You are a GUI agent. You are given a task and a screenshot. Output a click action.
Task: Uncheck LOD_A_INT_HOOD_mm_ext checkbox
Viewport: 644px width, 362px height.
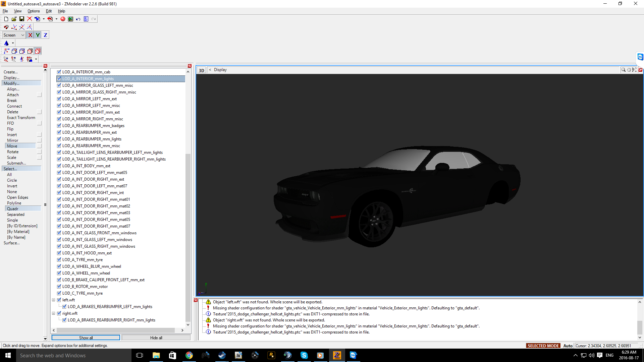point(59,253)
